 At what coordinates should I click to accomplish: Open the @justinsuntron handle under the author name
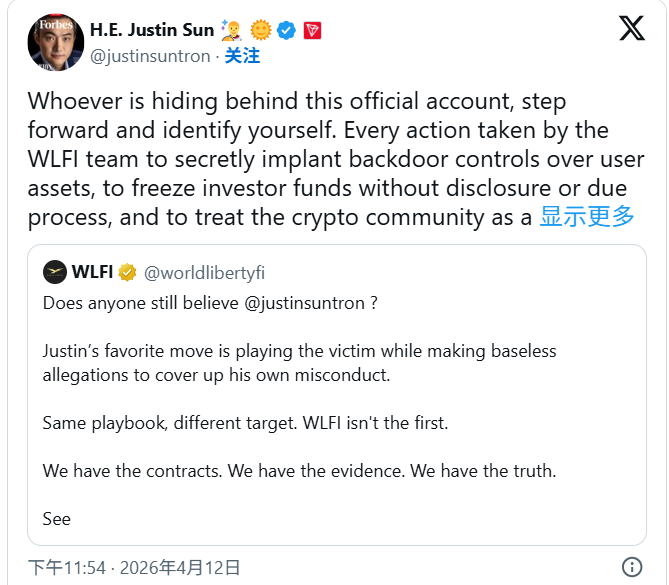coord(151,56)
